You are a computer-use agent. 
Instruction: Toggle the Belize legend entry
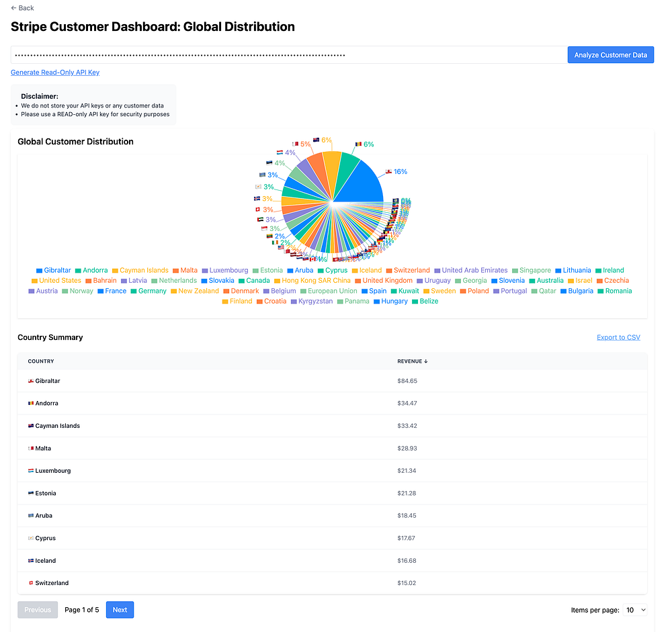click(x=425, y=301)
